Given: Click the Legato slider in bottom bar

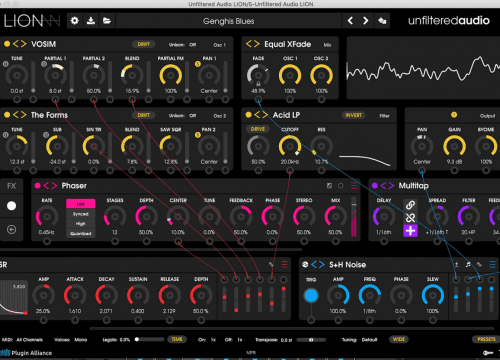Looking at the screenshot, I should (x=149, y=340).
